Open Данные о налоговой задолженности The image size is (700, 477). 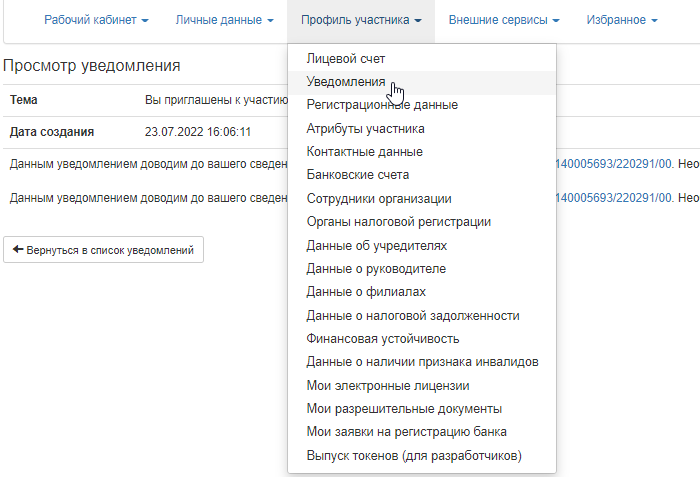point(412,316)
